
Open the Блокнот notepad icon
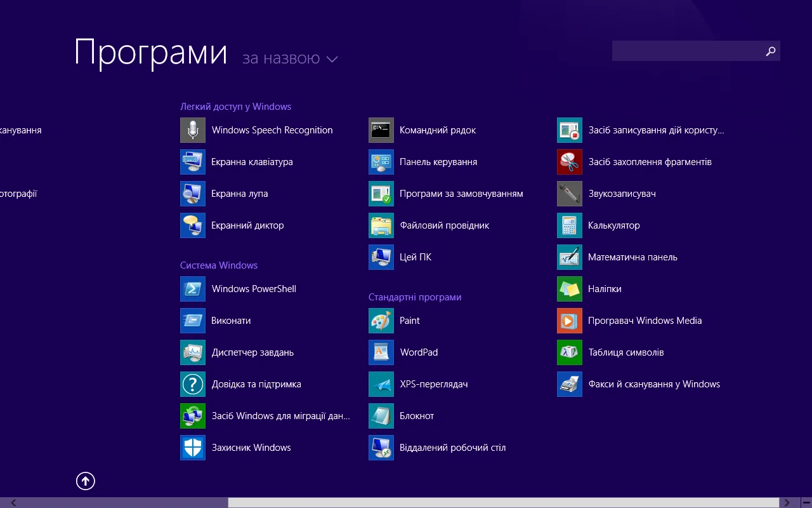click(x=381, y=416)
